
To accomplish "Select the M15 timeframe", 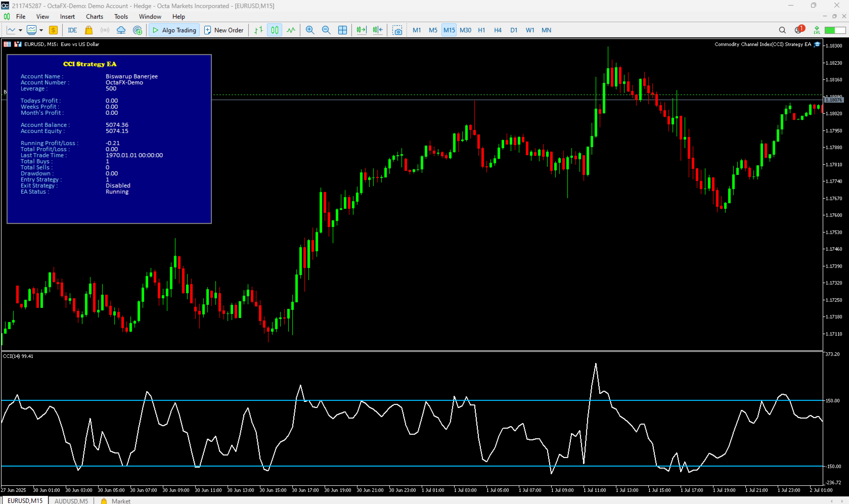I will click(449, 30).
